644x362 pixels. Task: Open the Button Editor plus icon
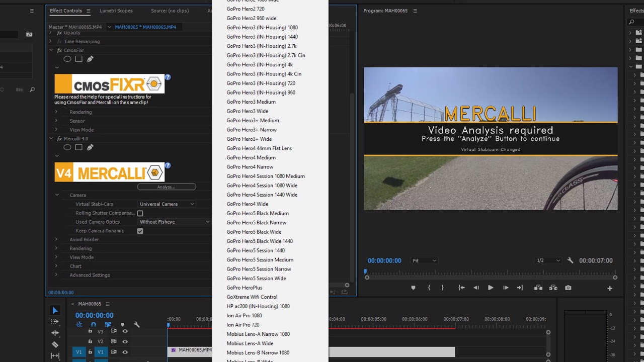click(x=609, y=288)
